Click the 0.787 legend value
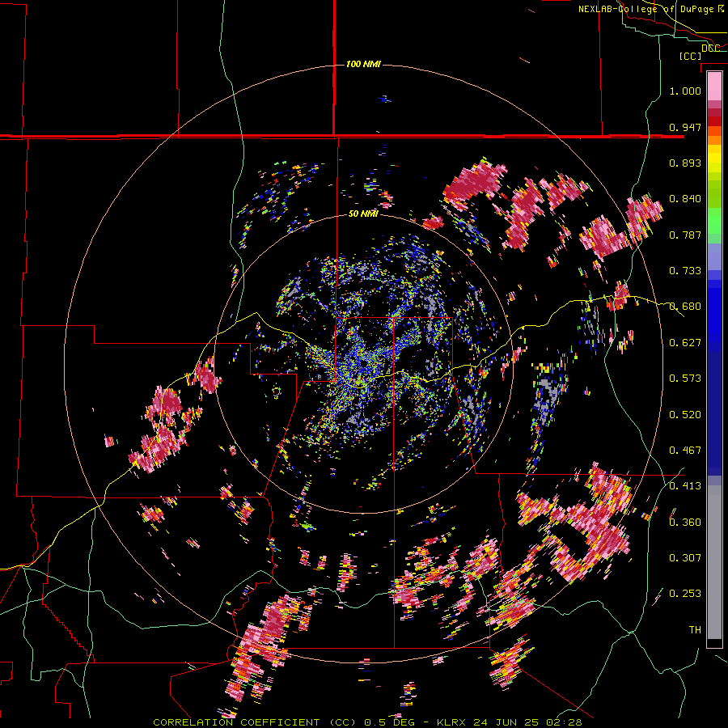The height and width of the screenshot is (728, 728). click(685, 235)
